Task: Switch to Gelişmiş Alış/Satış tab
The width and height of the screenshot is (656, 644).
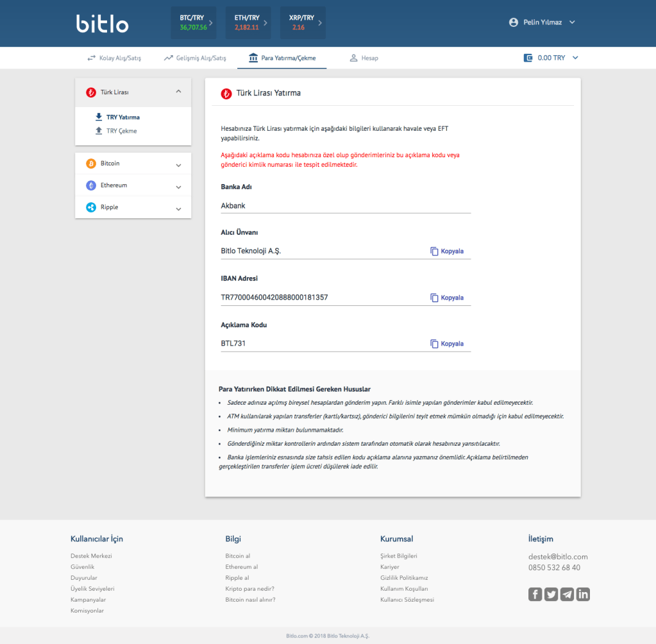Action: [x=195, y=58]
